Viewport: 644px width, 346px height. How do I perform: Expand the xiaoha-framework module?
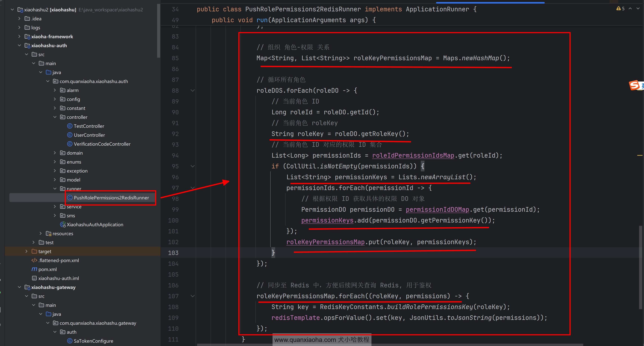click(19, 37)
